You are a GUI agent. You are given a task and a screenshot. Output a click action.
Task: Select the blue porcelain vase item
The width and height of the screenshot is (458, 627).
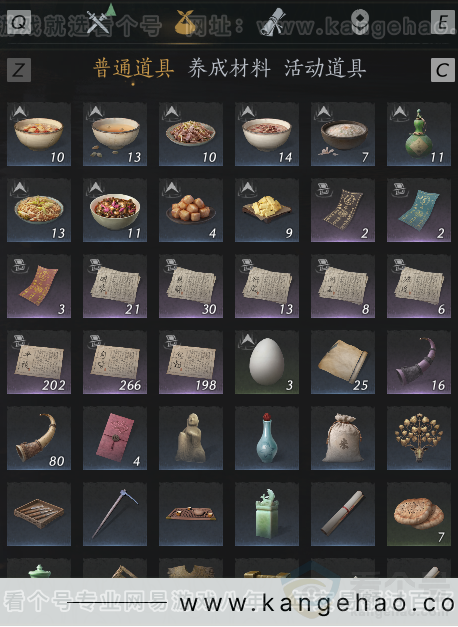click(x=267, y=438)
